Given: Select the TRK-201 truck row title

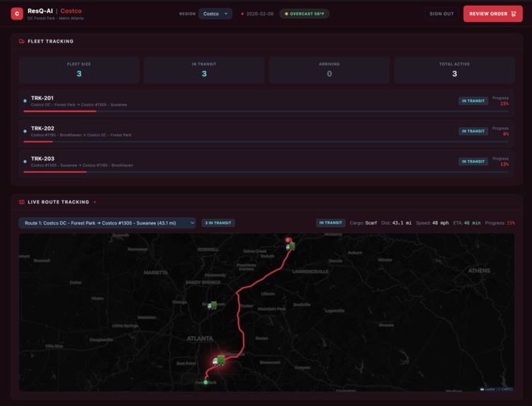Looking at the screenshot, I should click(42, 98).
